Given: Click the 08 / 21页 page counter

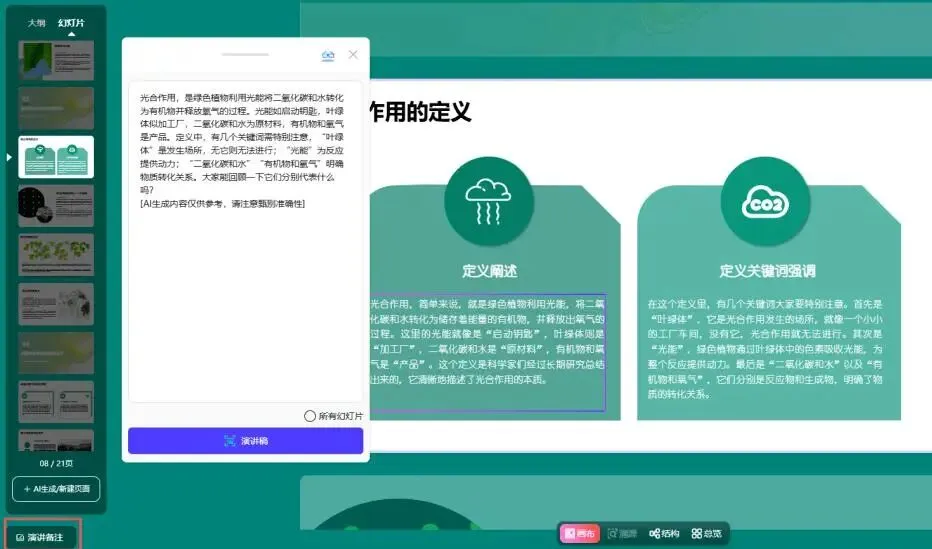Looking at the screenshot, I should [56, 463].
